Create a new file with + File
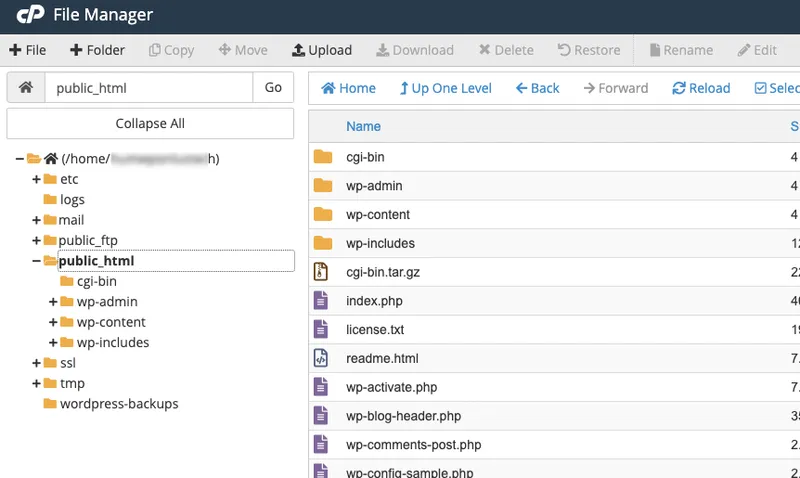 (27, 50)
